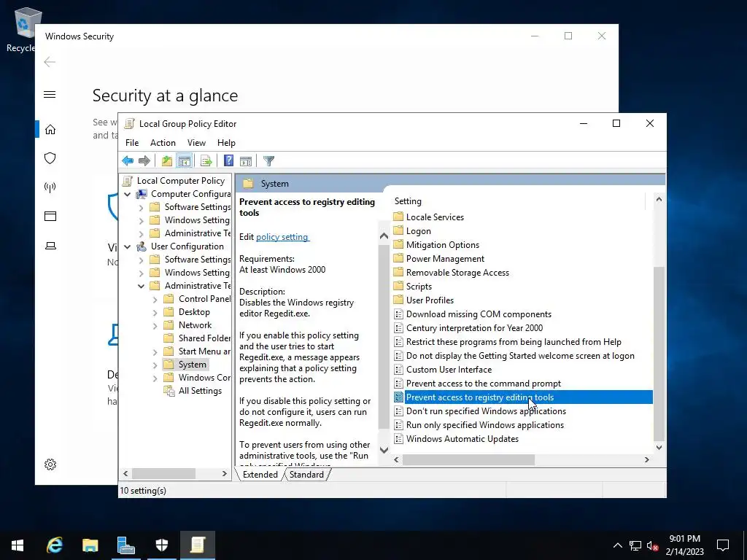Expand the Desktop tree folder
The image size is (747, 560).
tap(155, 313)
